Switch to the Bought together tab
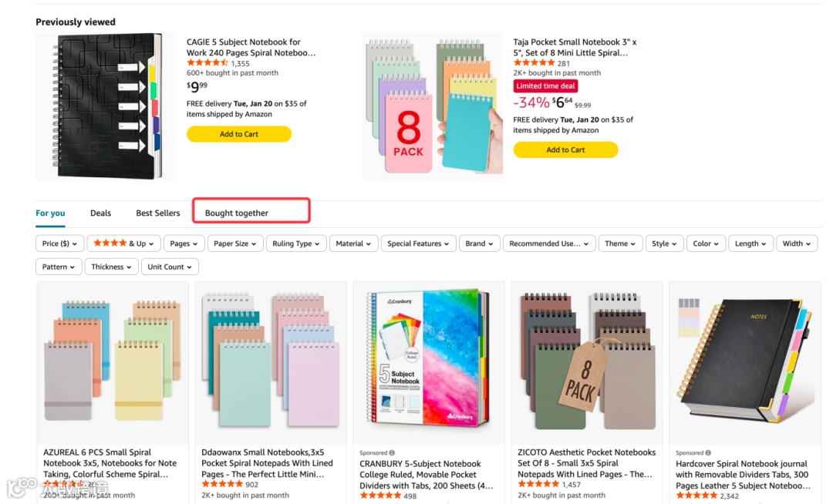This screenshot has height=504, width=833. 237,213
